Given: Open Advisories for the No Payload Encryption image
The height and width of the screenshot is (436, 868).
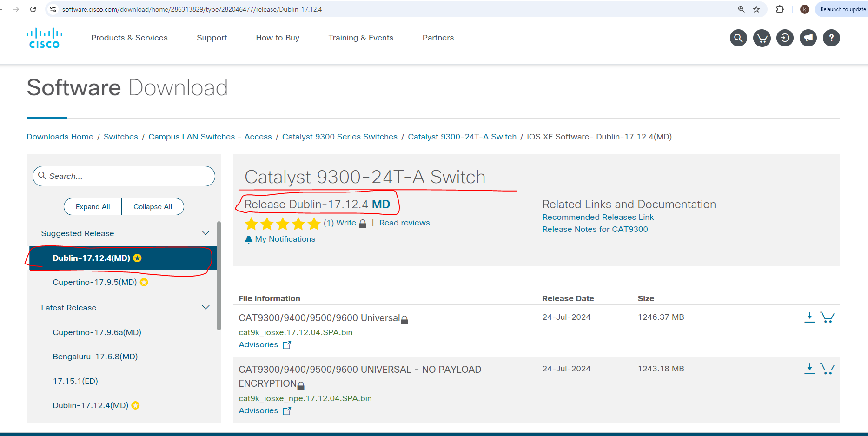Looking at the screenshot, I should (258, 410).
